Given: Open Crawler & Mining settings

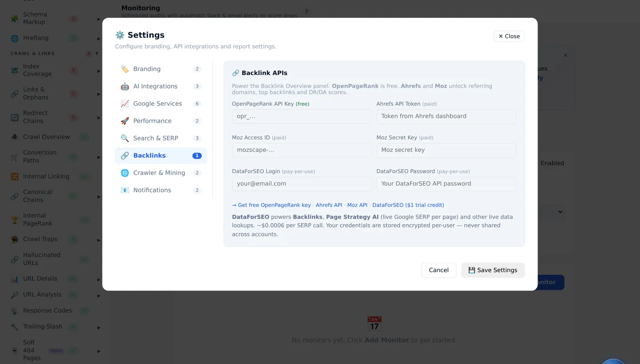Looking at the screenshot, I should click(x=161, y=173).
